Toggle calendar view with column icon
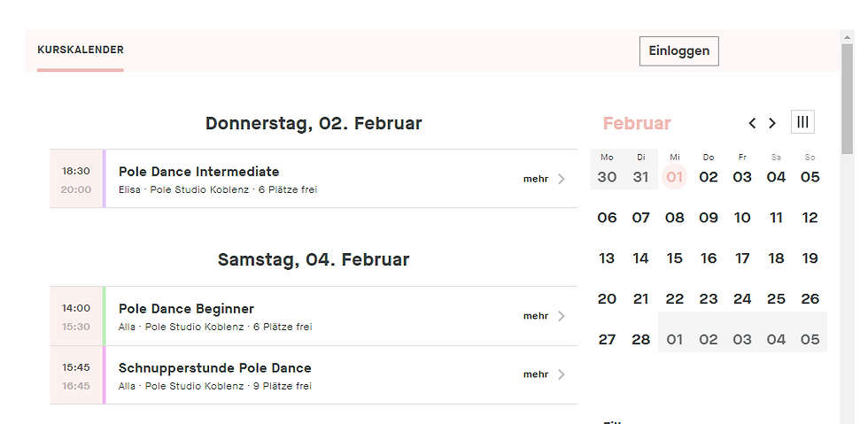This screenshot has height=424, width=868. [x=802, y=122]
